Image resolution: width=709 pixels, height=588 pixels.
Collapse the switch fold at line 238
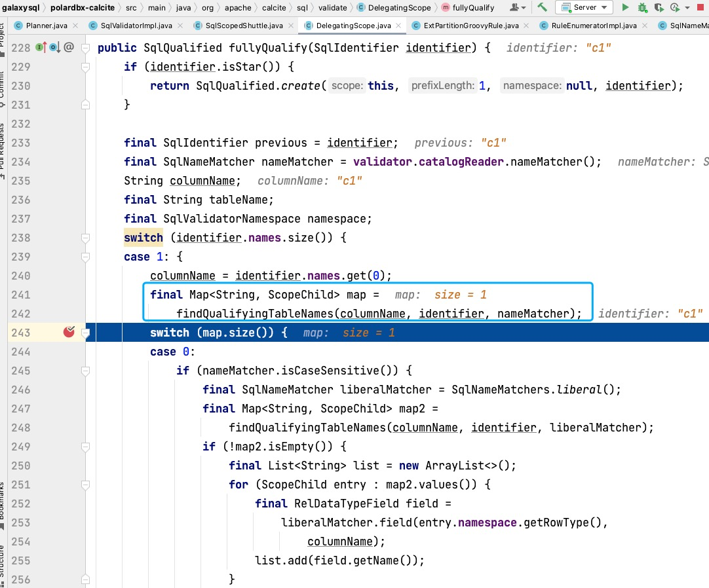(x=85, y=238)
